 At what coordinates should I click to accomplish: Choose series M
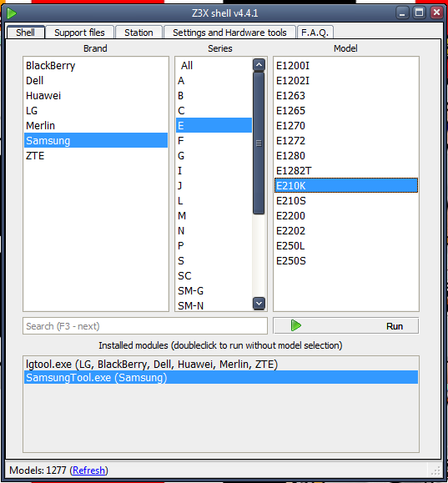214,215
